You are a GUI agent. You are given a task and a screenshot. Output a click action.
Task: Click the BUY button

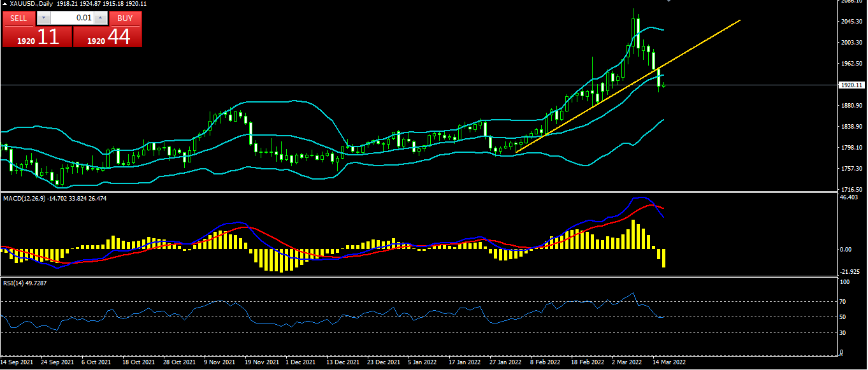tap(125, 18)
